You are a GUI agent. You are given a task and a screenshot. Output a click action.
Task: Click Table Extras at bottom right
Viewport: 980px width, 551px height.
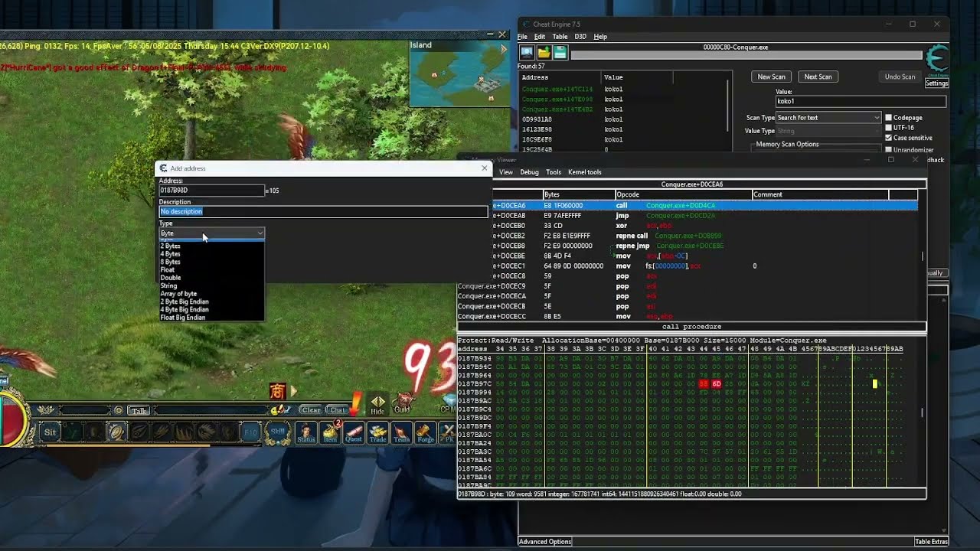point(932,542)
